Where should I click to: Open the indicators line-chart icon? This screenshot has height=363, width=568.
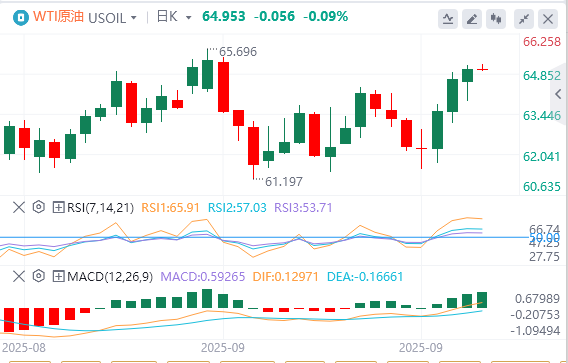point(448,18)
